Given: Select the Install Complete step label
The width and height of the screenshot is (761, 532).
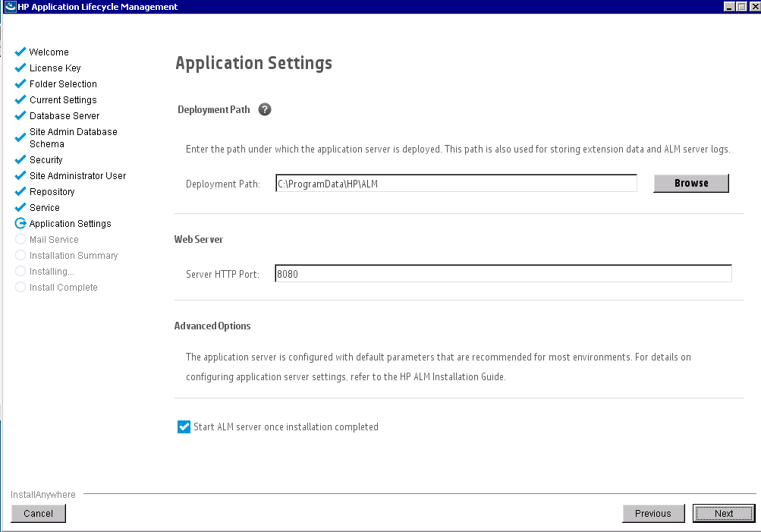Looking at the screenshot, I should [x=64, y=288].
